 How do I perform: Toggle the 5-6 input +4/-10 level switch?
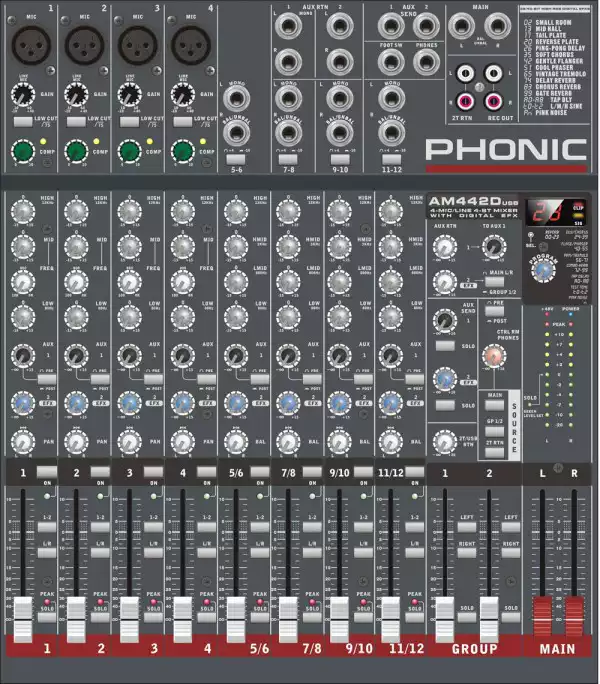(236, 159)
